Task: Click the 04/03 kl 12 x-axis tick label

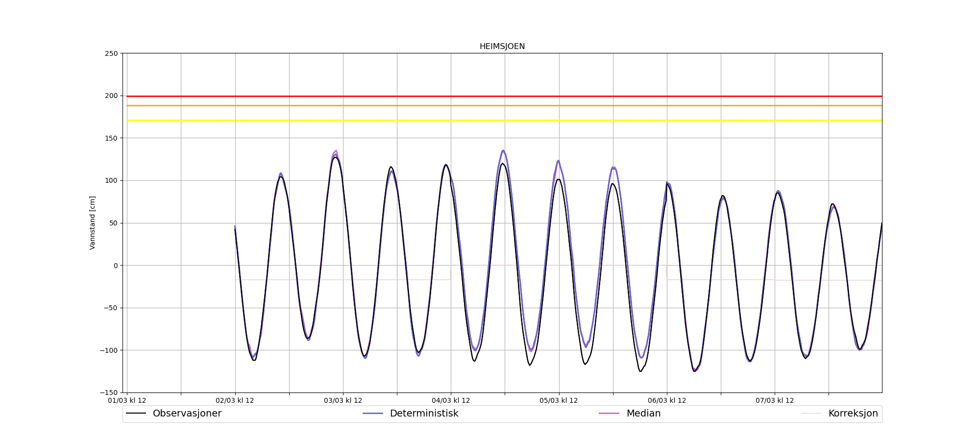Action: click(451, 401)
